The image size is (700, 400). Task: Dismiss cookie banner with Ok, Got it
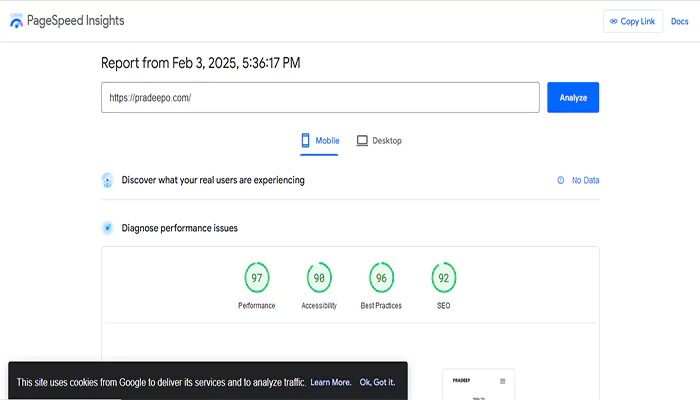(x=377, y=382)
